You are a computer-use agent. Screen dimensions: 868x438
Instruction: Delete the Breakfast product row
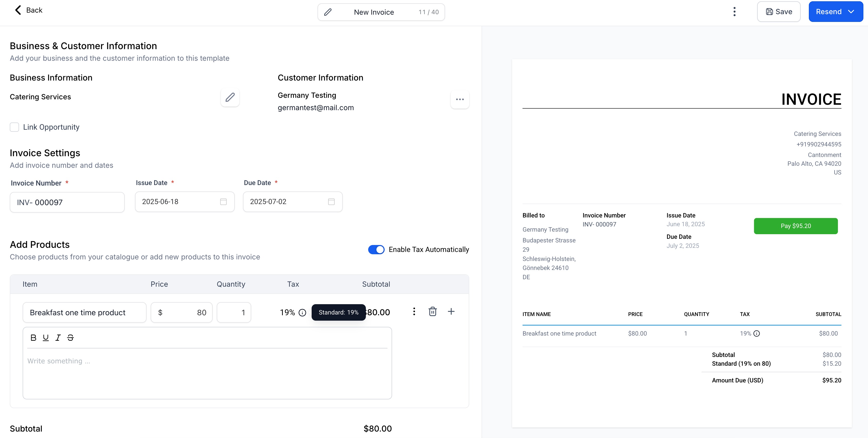click(x=432, y=312)
